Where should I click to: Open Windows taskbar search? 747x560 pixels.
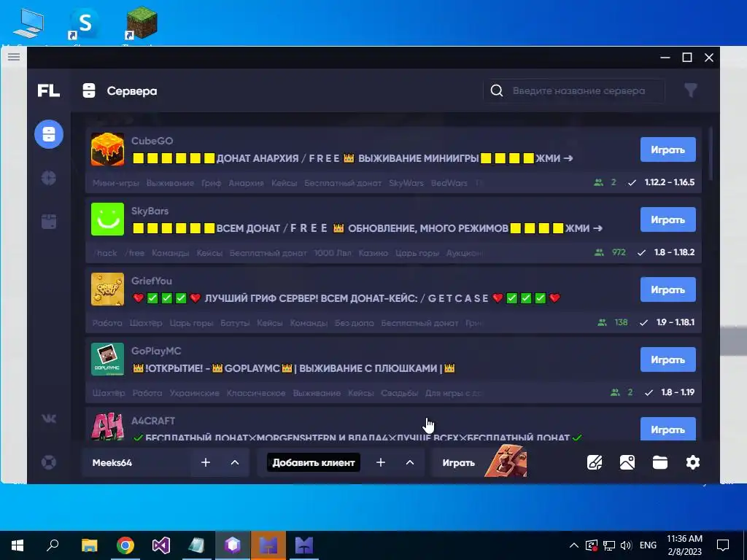53,545
